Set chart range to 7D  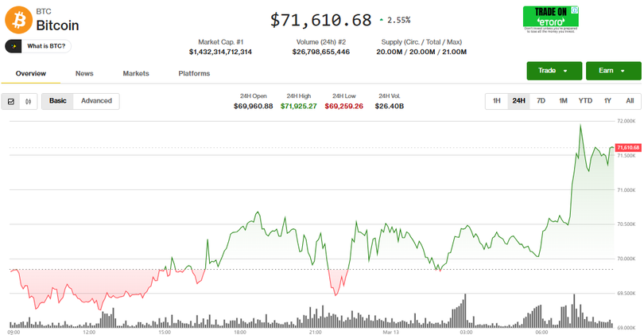[541, 101]
